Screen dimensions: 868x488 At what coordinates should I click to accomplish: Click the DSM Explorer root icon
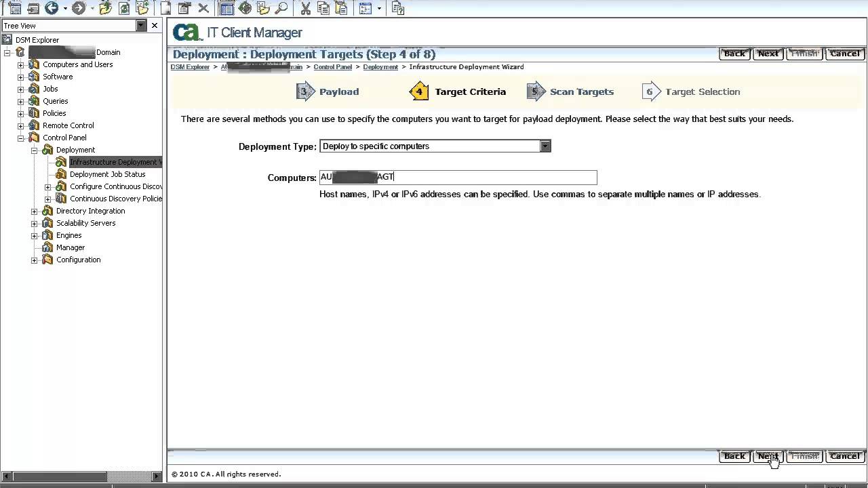pyautogui.click(x=8, y=40)
